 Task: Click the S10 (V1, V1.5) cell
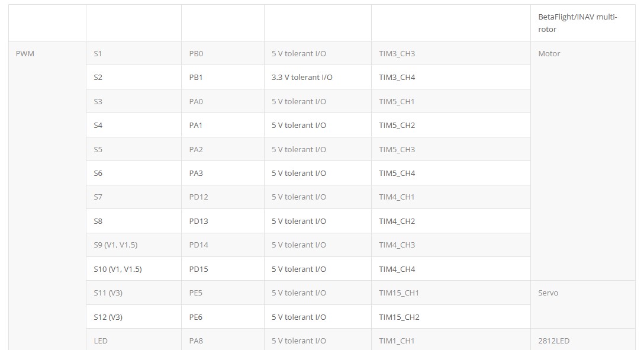tap(134, 269)
